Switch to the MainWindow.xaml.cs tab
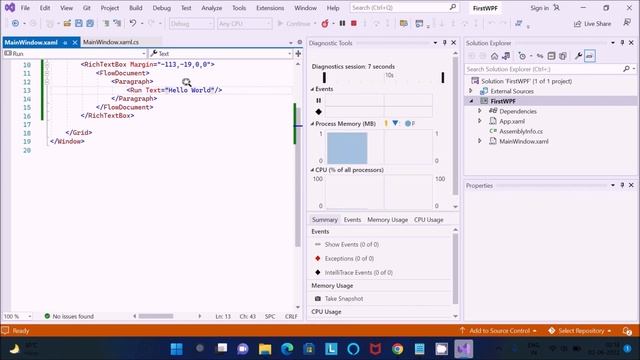The width and height of the screenshot is (640, 360). (111, 42)
